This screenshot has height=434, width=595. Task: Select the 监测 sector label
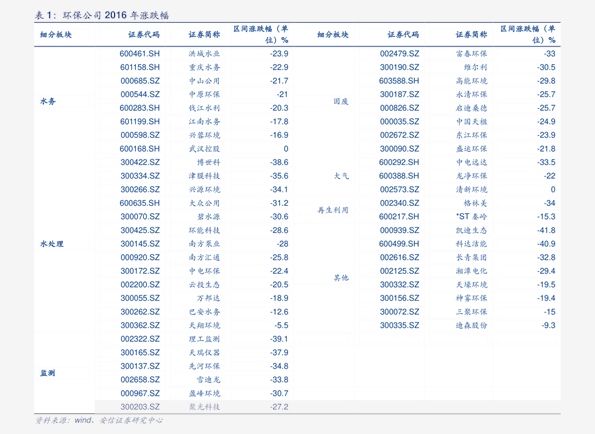(x=48, y=373)
